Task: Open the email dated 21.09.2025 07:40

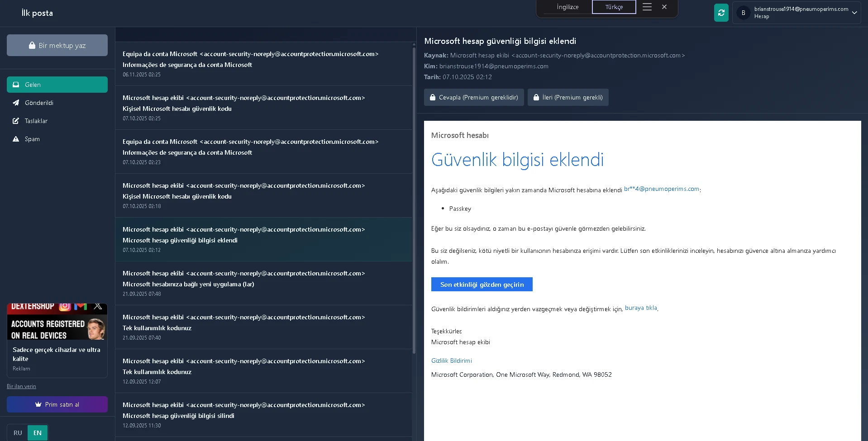Action: pos(264,327)
